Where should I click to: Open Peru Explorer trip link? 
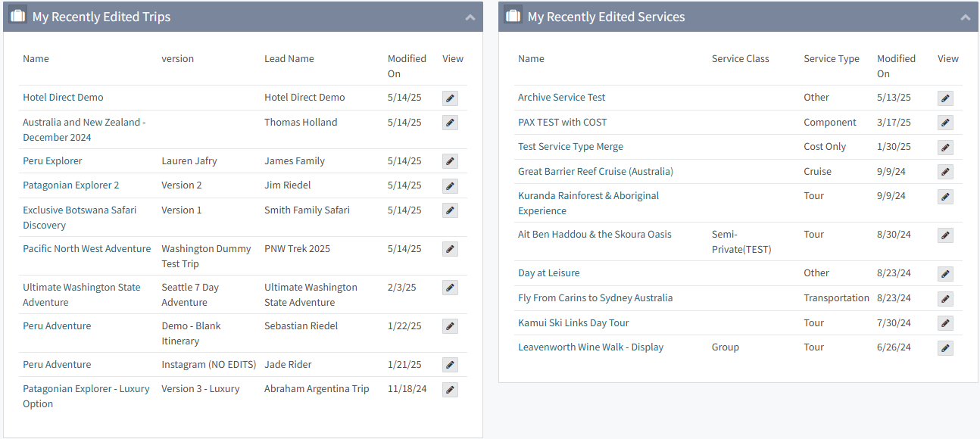52,161
